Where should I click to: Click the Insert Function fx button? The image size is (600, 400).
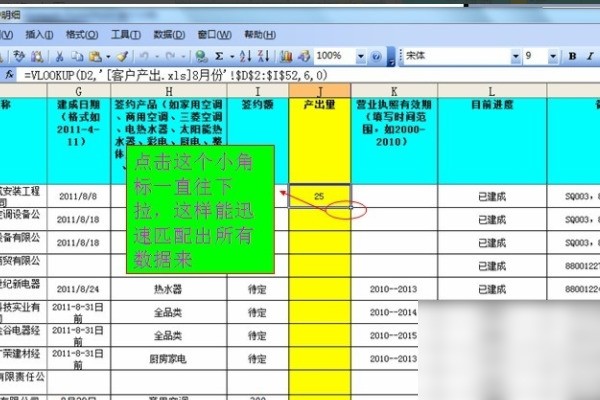coord(9,75)
